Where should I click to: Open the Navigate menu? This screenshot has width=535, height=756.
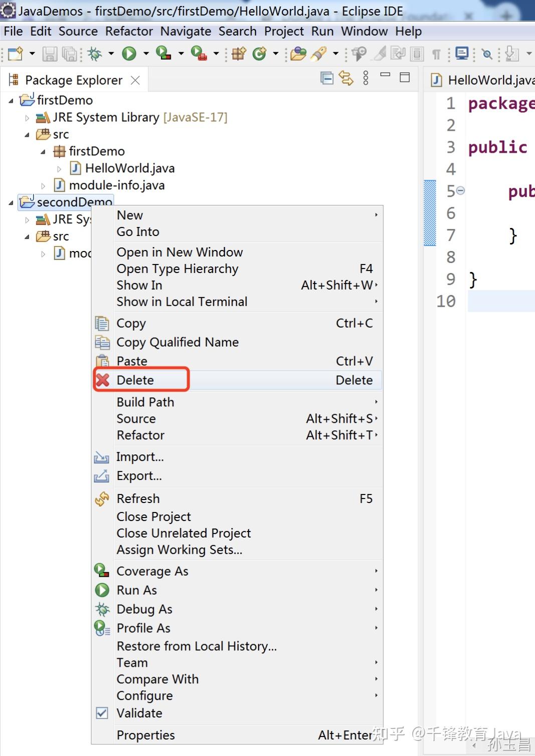pyautogui.click(x=186, y=31)
